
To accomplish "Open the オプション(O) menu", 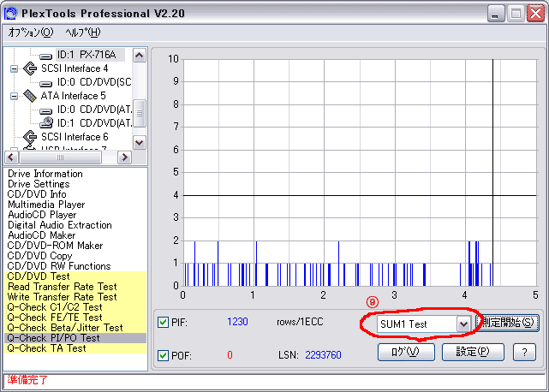I will [x=31, y=33].
